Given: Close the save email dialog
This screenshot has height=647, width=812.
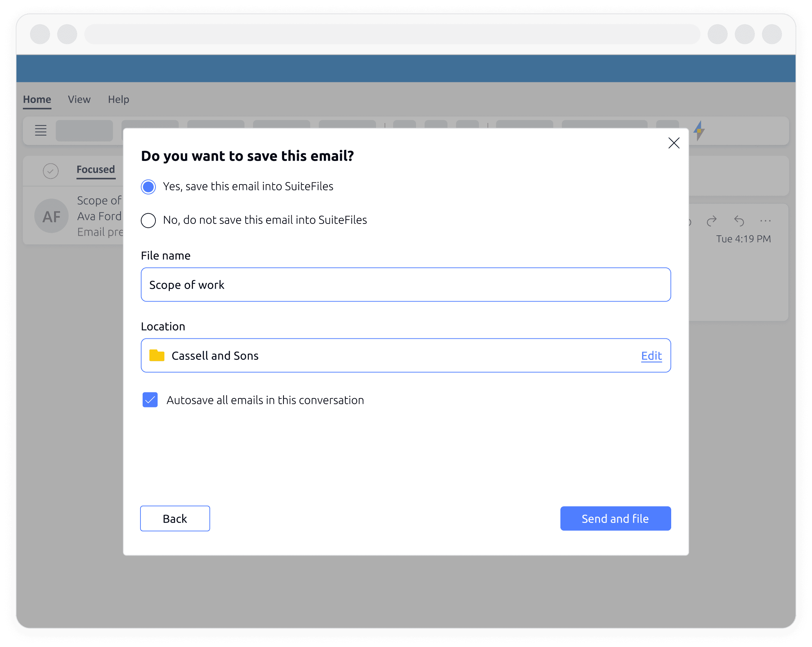Looking at the screenshot, I should pyautogui.click(x=673, y=143).
